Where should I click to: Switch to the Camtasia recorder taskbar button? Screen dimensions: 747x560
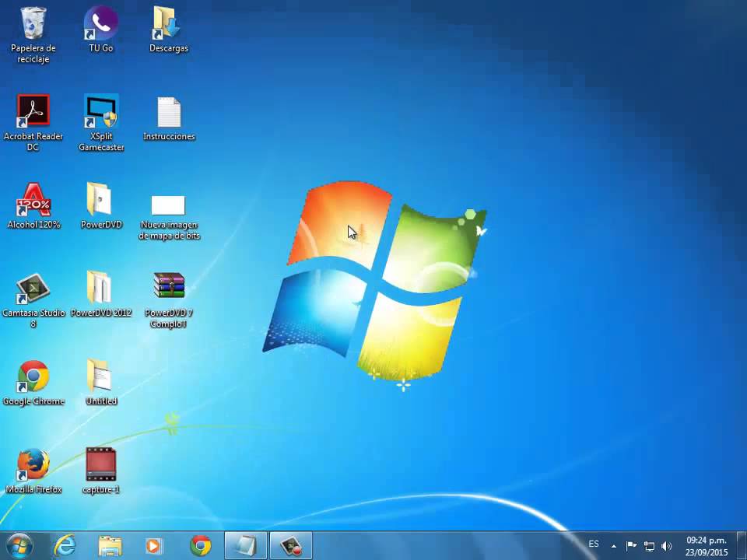point(291,546)
